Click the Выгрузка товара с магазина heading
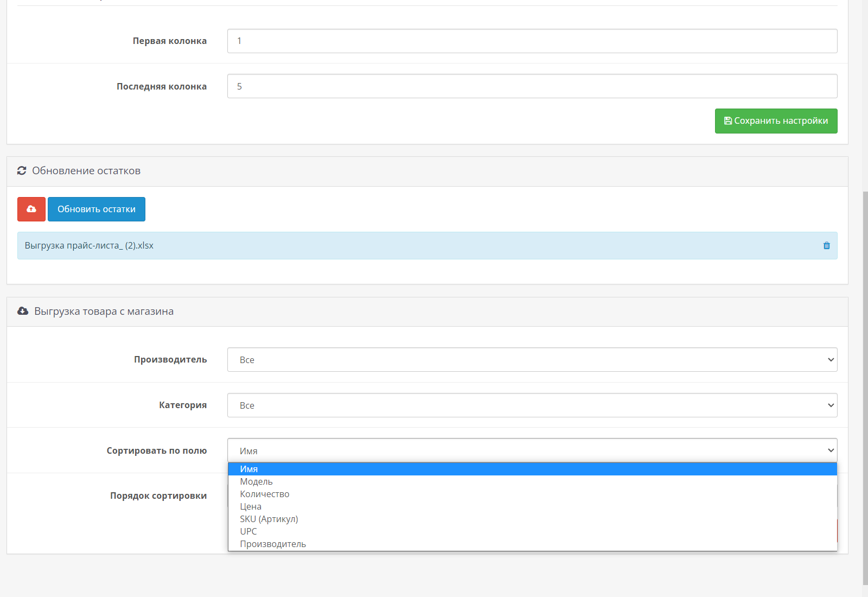Viewport: 868px width, 597px height. [104, 311]
